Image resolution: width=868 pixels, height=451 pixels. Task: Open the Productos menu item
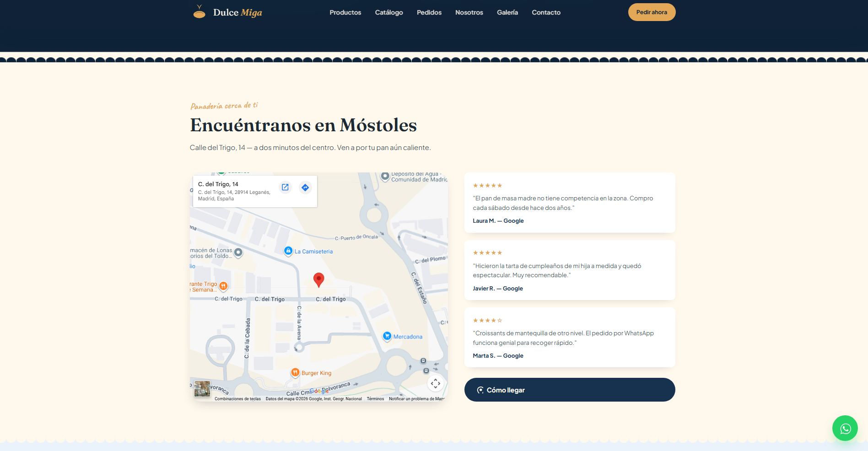(345, 12)
